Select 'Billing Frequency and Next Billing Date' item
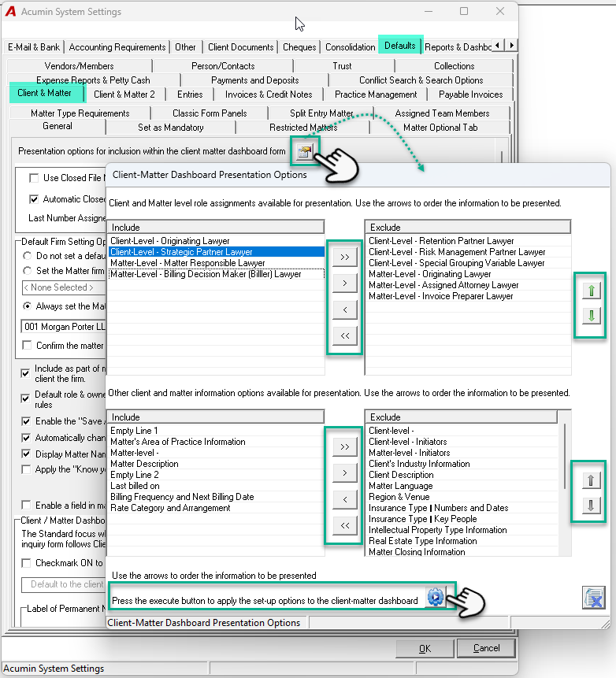This screenshot has height=678, width=616. click(x=216, y=497)
